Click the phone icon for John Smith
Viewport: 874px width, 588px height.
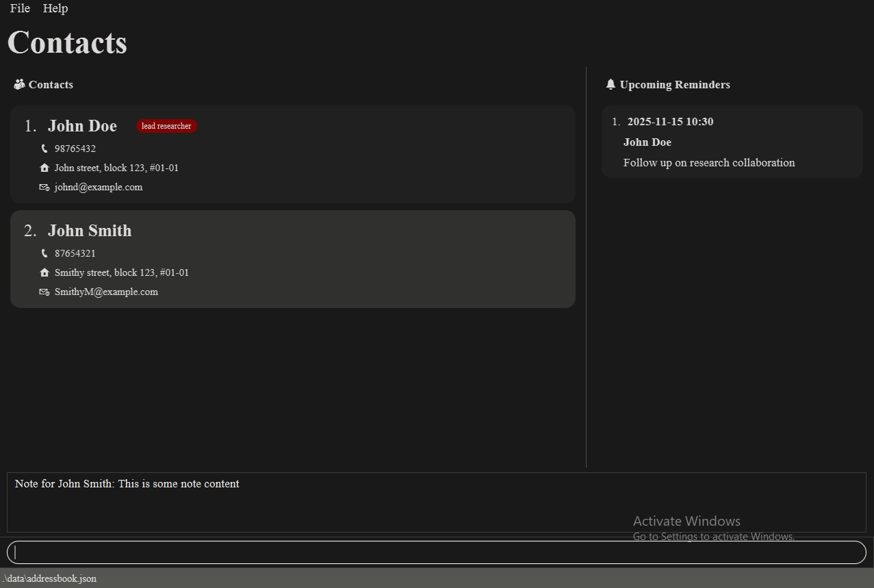pos(44,253)
